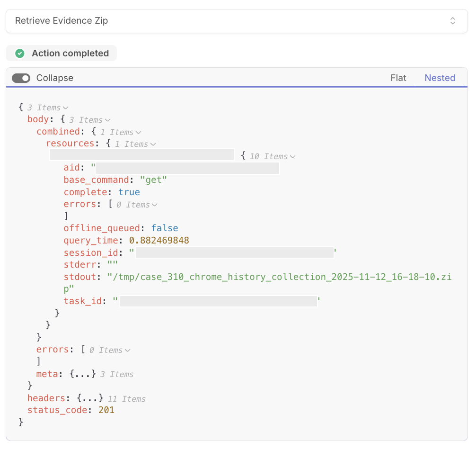Switch to the Flat view tab
Screen dimensions: 476x450
[x=398, y=78]
